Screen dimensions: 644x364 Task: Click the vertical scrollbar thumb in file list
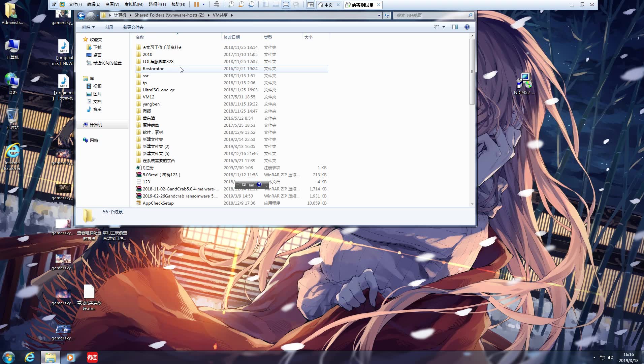tap(472, 71)
